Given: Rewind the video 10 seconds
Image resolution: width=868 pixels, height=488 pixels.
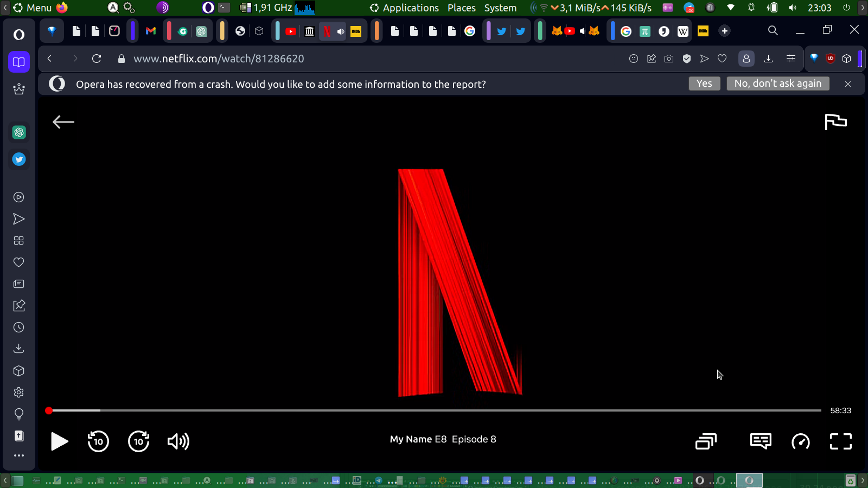Looking at the screenshot, I should pyautogui.click(x=98, y=441).
